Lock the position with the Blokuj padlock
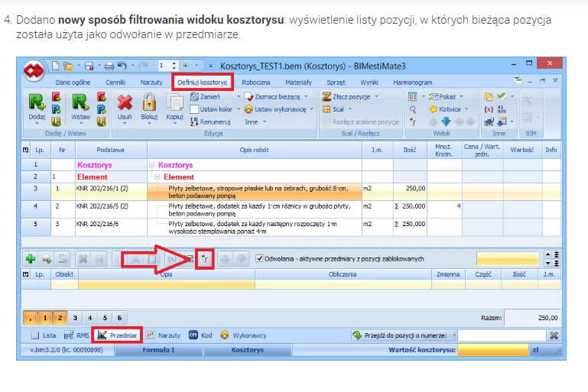This screenshot has height=392, width=588. (149, 102)
